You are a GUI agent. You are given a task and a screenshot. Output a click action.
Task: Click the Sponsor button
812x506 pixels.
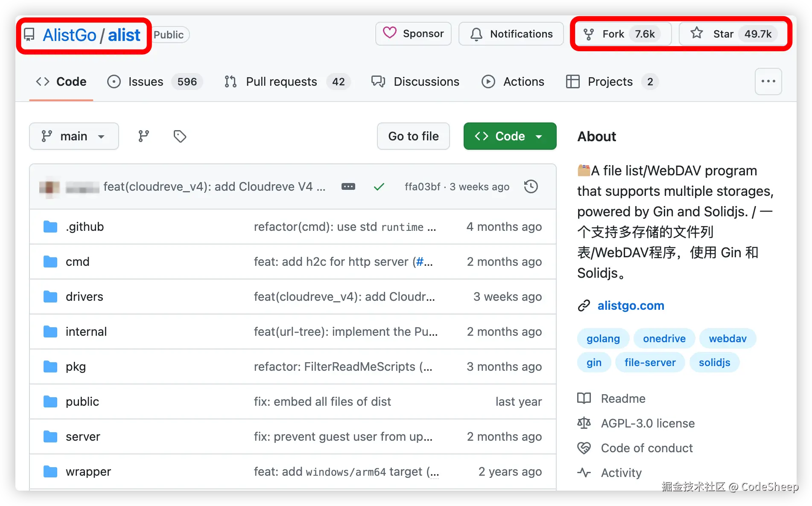413,34
